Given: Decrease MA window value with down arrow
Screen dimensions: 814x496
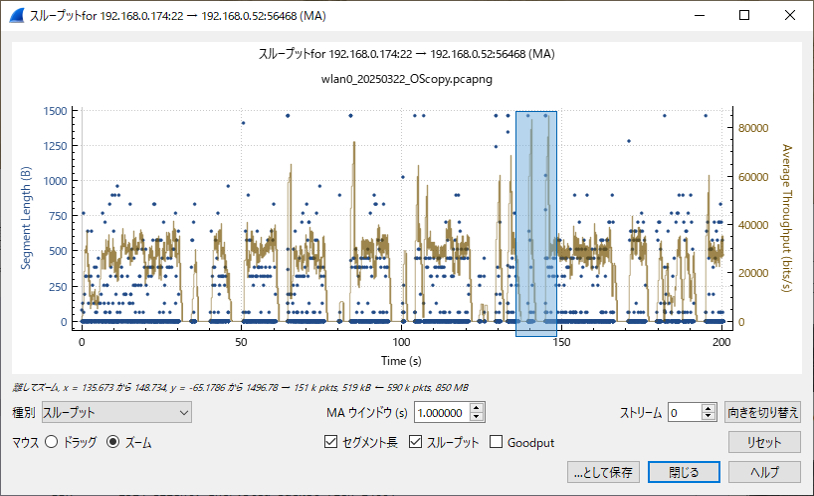Looking at the screenshot, I should point(477,417).
